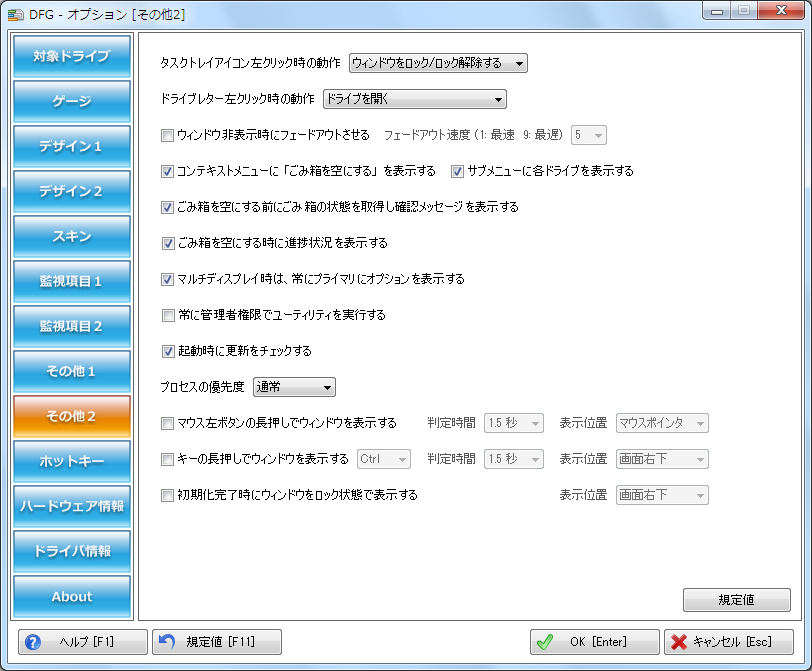Uncheck サブメニューに各ドライブを表示する
This screenshot has height=671, width=812.
pos(458,171)
